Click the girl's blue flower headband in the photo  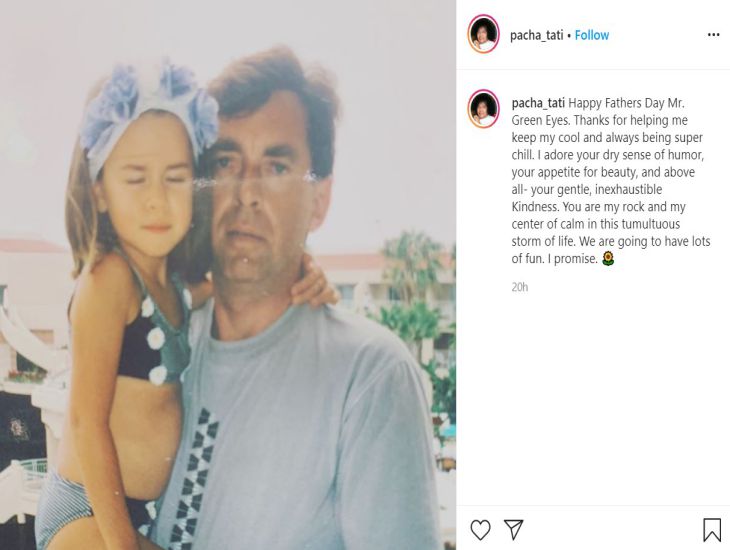pos(149,112)
